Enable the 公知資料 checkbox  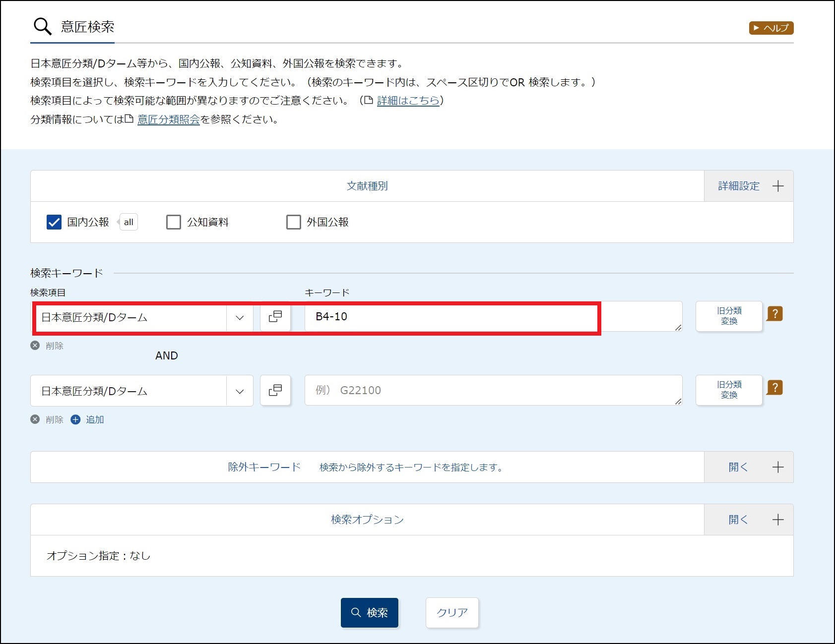point(174,222)
